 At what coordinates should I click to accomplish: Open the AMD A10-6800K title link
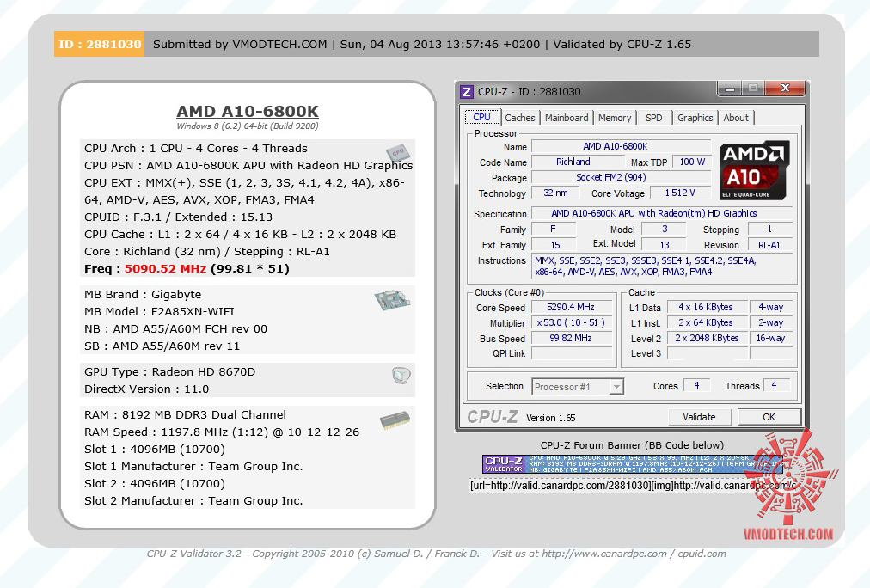tap(248, 112)
